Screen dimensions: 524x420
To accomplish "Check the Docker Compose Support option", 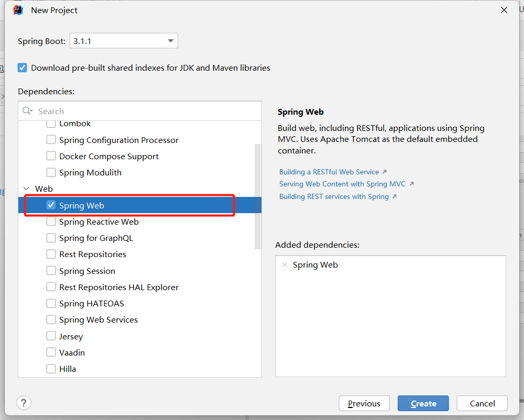I will pos(51,156).
